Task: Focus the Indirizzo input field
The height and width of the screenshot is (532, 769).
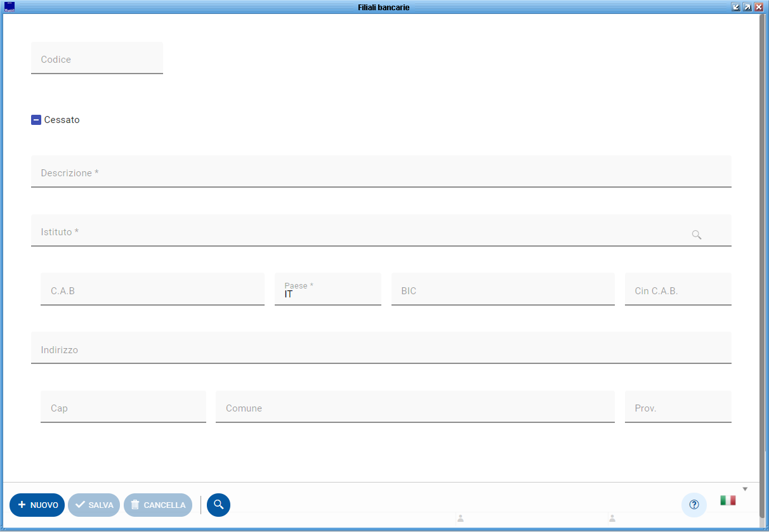Action: click(x=381, y=348)
